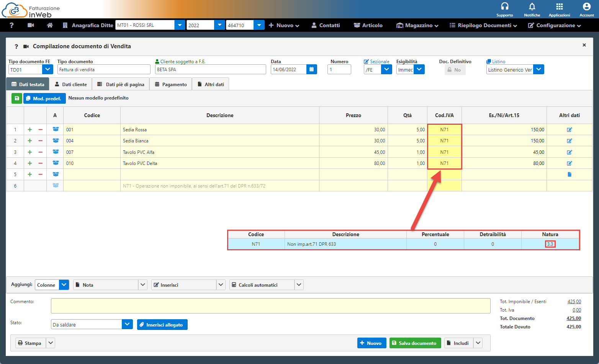Open the calendar picker next to Data
Image resolution: width=599 pixels, height=364 pixels.
pyautogui.click(x=312, y=69)
